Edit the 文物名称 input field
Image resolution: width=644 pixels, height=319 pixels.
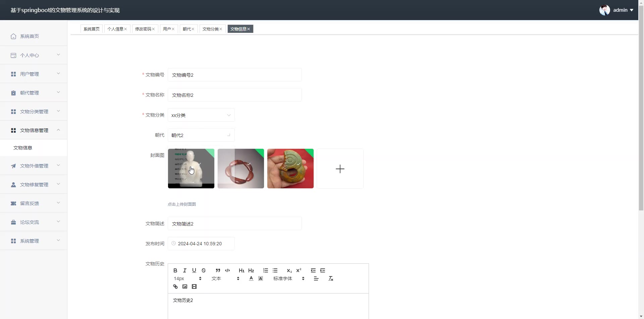pos(234,95)
